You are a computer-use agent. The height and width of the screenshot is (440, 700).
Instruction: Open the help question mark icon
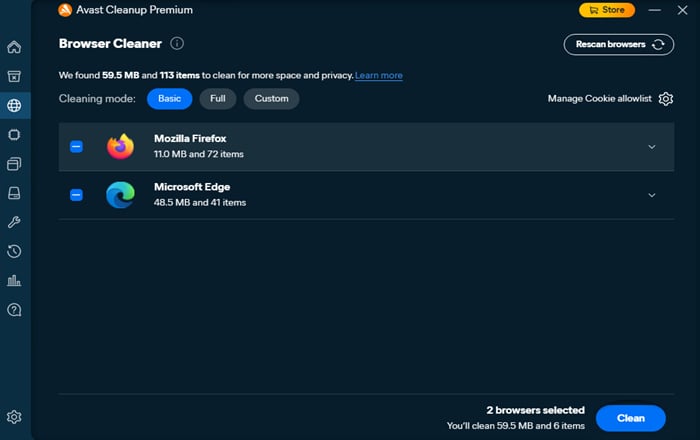click(14, 310)
